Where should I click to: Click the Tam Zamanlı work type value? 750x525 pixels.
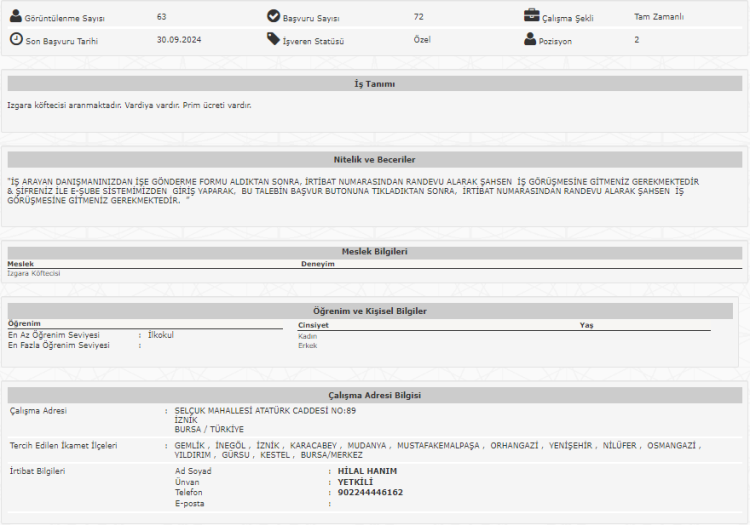(x=659, y=17)
